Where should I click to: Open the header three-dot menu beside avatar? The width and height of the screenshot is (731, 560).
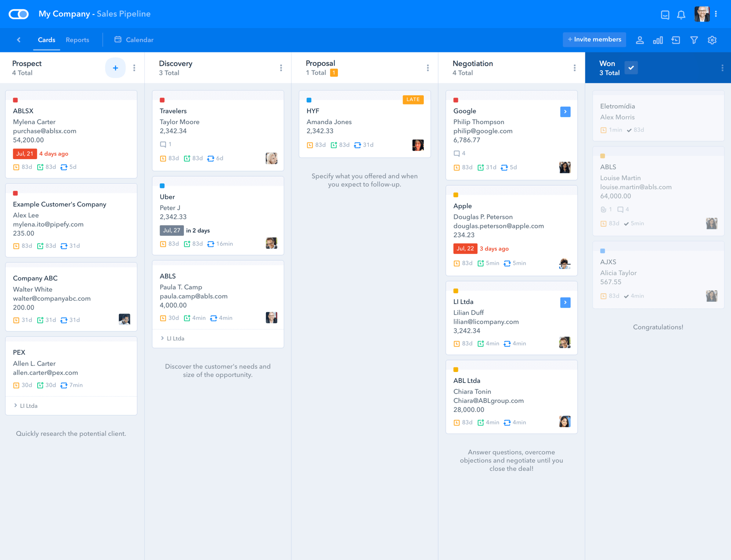click(x=716, y=14)
